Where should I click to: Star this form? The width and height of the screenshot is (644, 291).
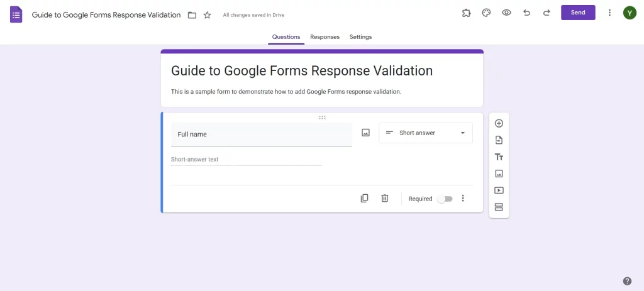[x=208, y=15]
